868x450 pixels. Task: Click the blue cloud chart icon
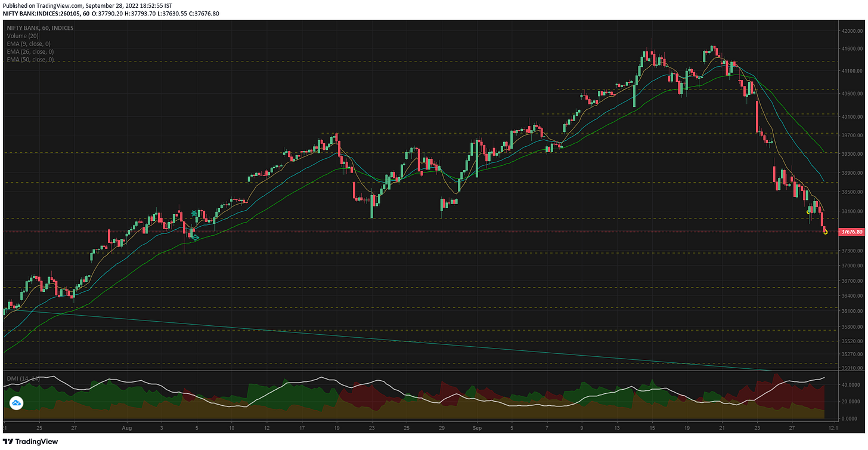click(16, 403)
